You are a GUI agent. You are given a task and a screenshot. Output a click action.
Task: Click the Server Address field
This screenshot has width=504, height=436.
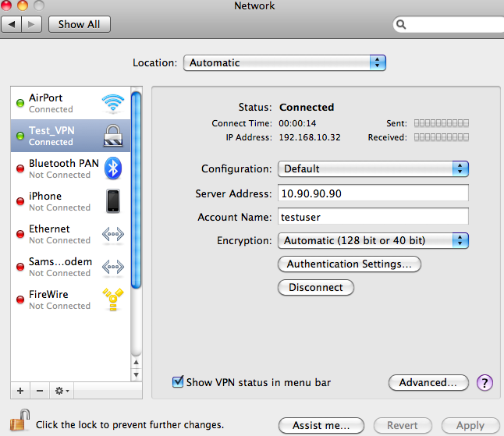point(373,193)
